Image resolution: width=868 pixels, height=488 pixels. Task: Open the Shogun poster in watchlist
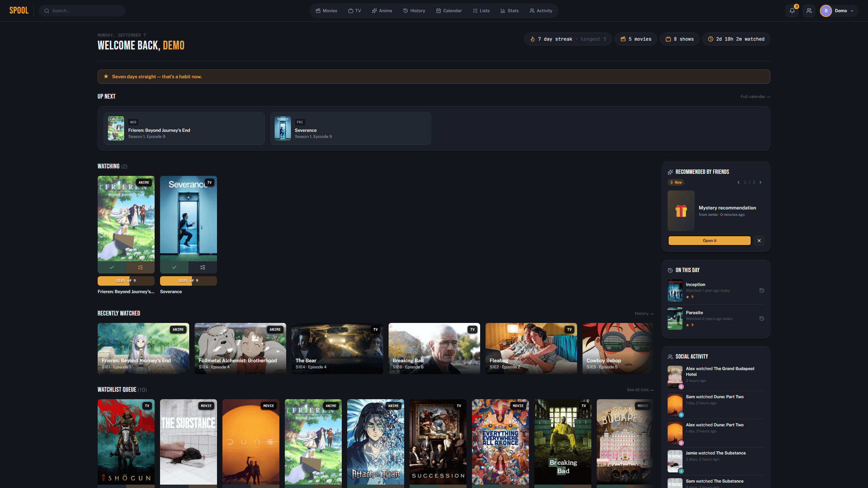[x=126, y=442]
